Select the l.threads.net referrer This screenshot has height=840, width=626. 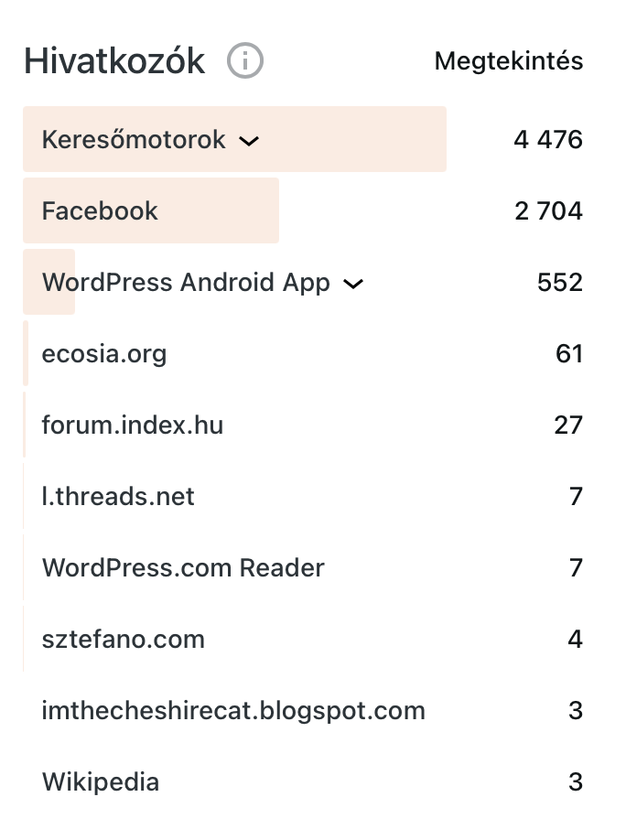click(x=118, y=497)
